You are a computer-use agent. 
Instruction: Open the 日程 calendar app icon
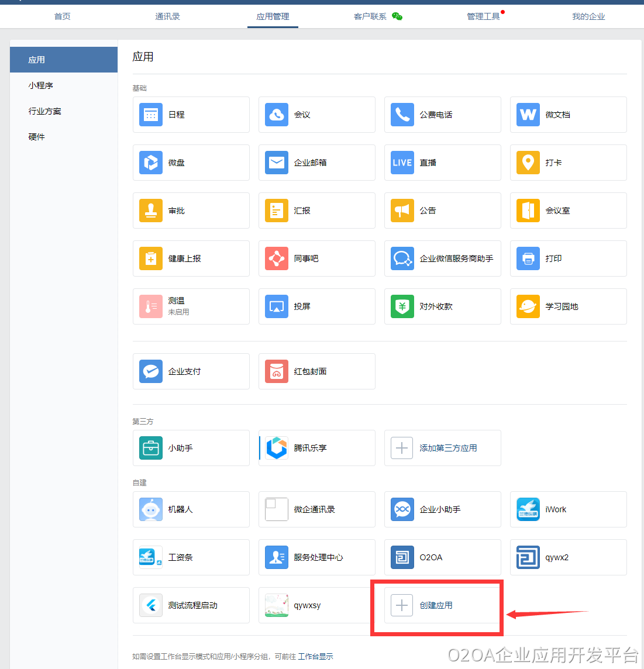pos(151,115)
